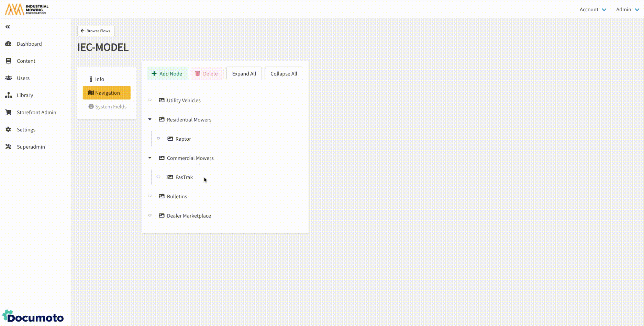Click the Collapse All button
Image resolution: width=644 pixels, height=326 pixels.
point(284,74)
